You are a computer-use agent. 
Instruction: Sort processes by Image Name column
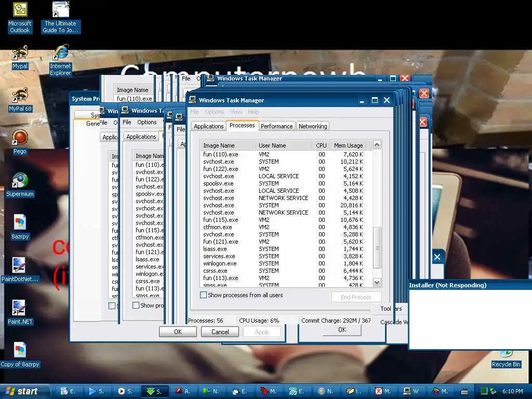coord(228,145)
